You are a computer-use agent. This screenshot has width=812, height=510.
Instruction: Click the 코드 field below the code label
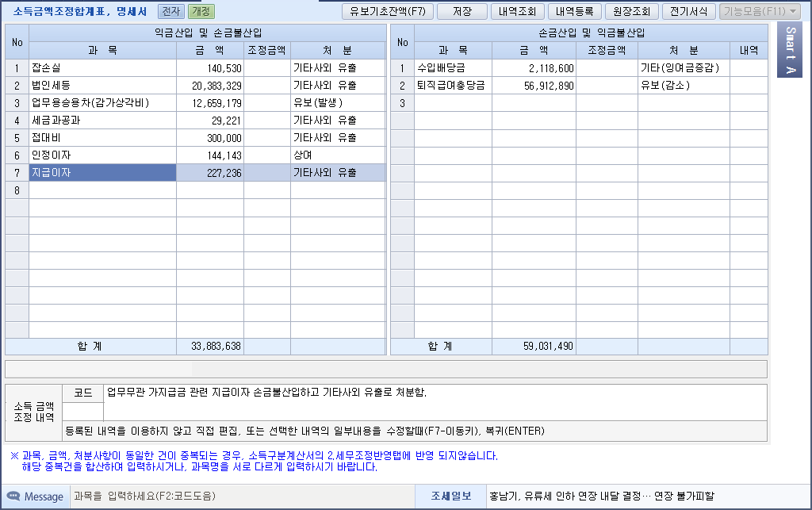tap(82, 411)
